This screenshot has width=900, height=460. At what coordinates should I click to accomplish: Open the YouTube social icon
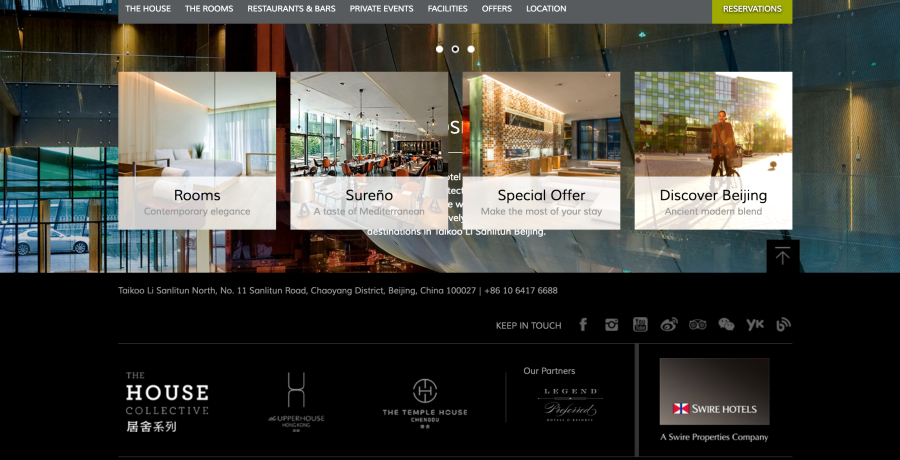(x=640, y=324)
